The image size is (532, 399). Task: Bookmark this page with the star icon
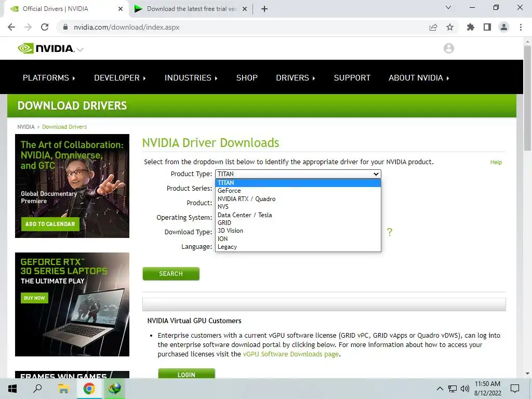[450, 27]
